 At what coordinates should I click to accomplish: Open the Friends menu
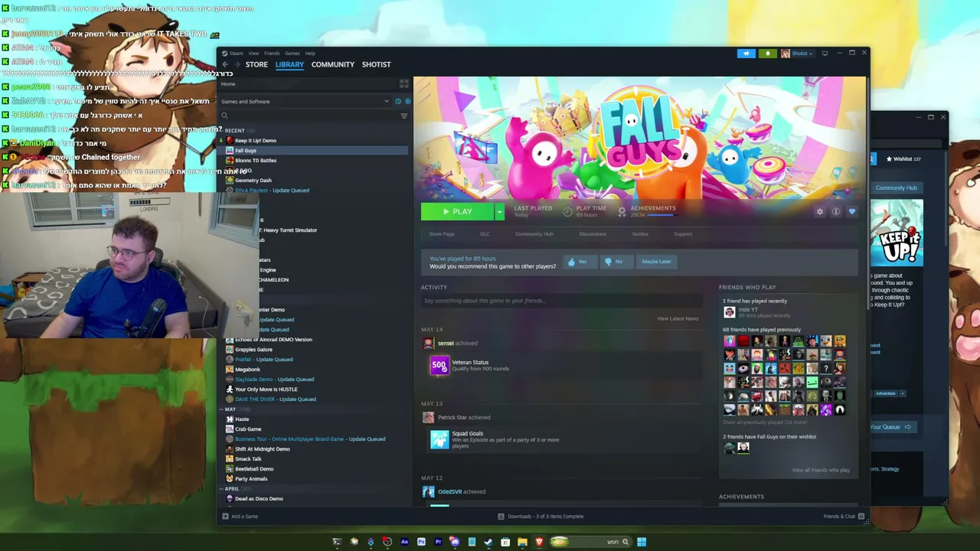click(x=272, y=54)
